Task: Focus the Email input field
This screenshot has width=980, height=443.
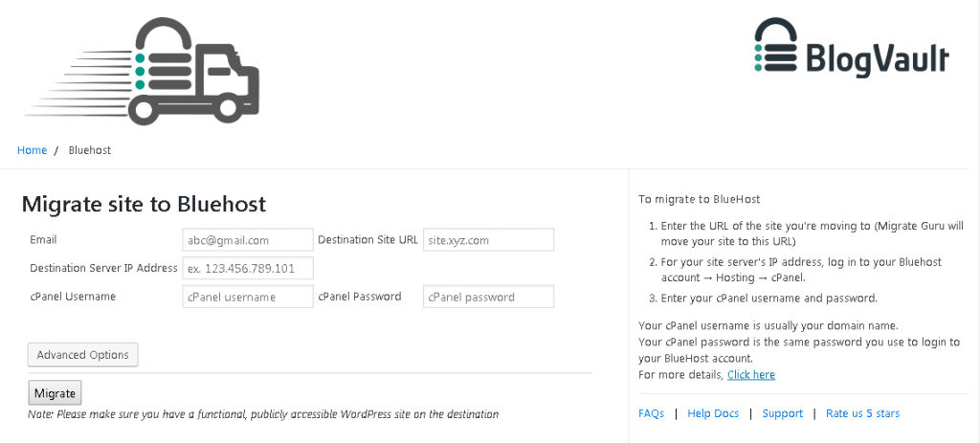Action: pos(248,240)
